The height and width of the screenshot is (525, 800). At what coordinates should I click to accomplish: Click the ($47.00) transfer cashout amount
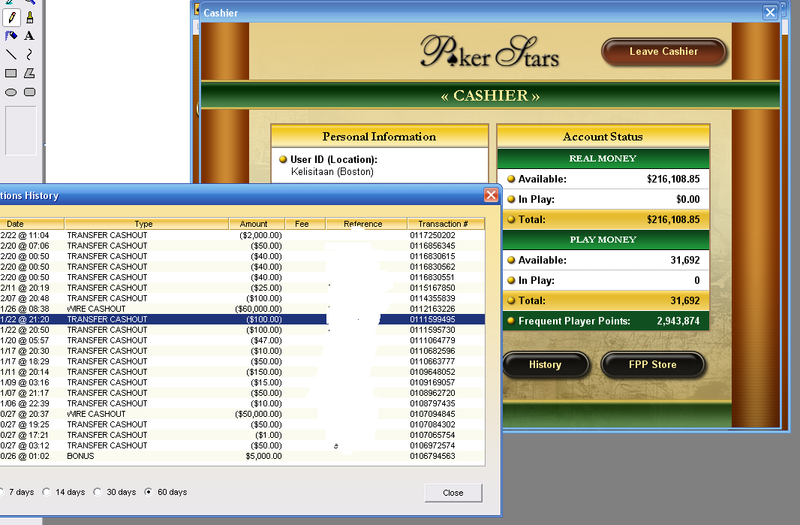point(266,340)
